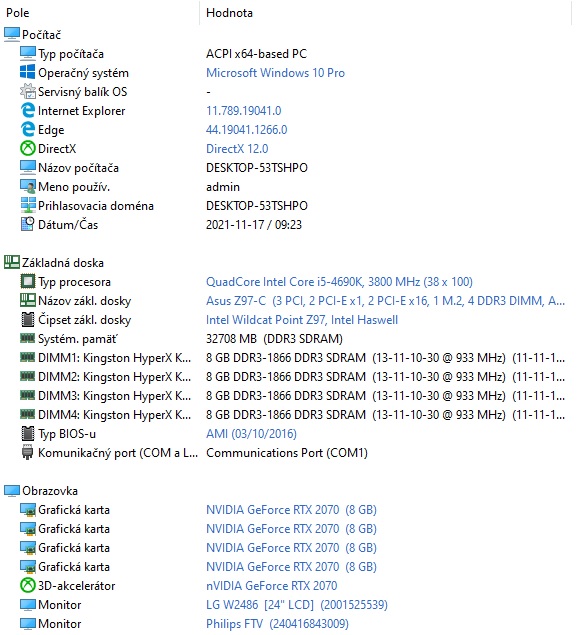Click the DirectX Xbox-style icon

click(x=28, y=149)
